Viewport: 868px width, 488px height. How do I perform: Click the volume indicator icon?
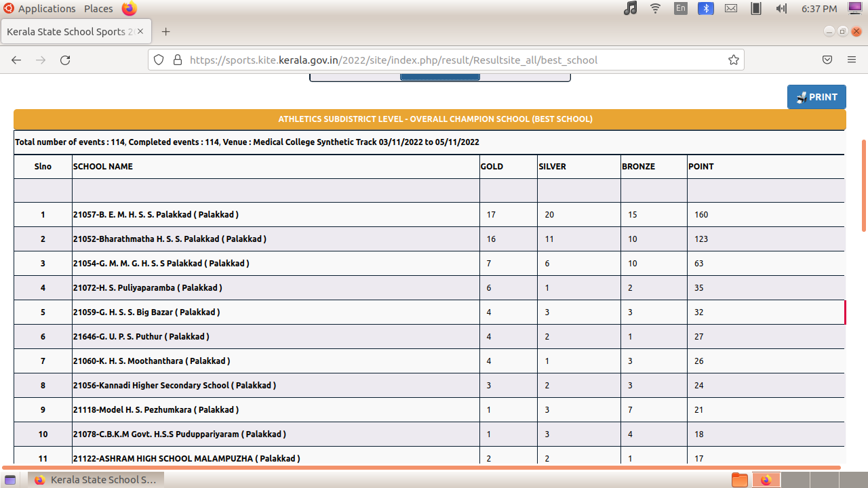[781, 9]
